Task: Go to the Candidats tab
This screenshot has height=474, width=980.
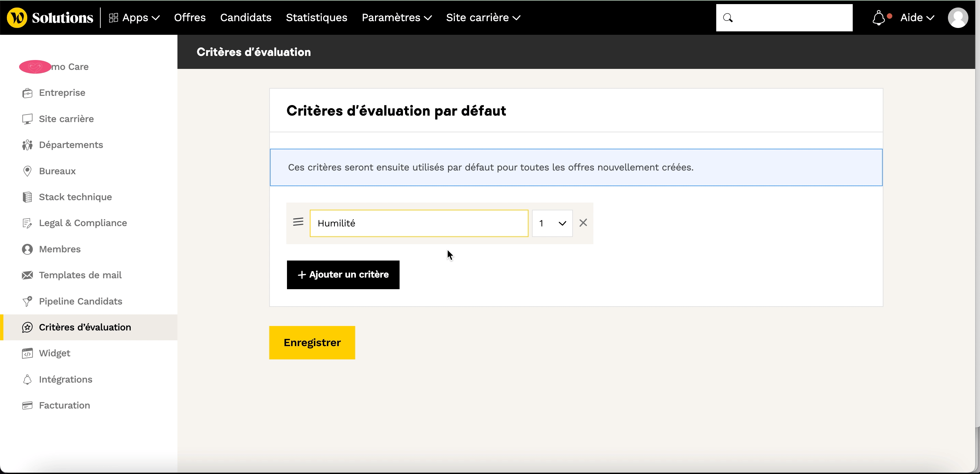Action: point(246,18)
